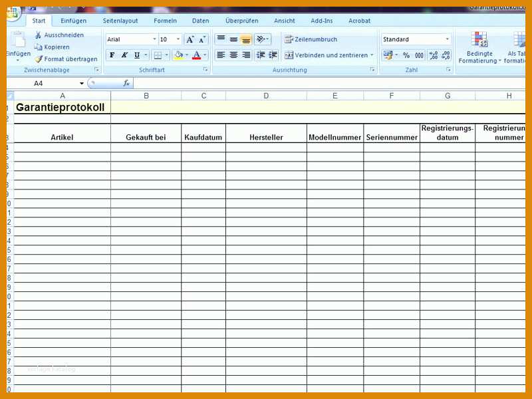The height and width of the screenshot is (399, 532).
Task: Apply fill color paint bucket
Action: tap(178, 55)
